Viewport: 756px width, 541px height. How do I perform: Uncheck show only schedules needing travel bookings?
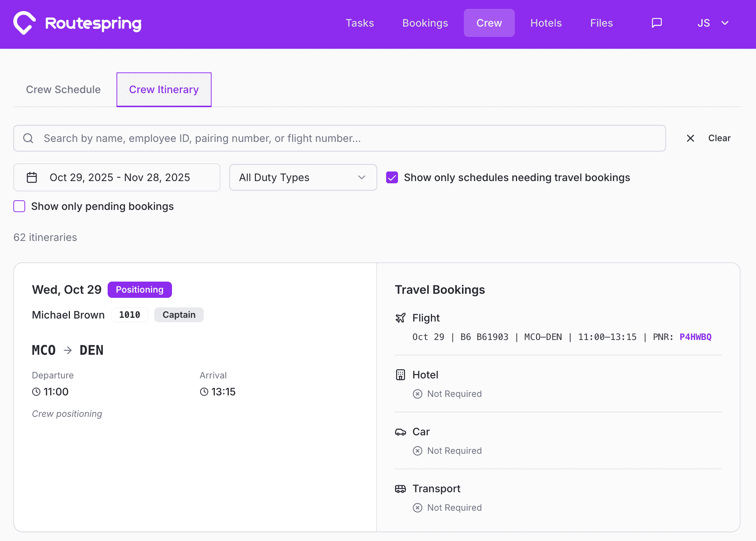pos(392,177)
